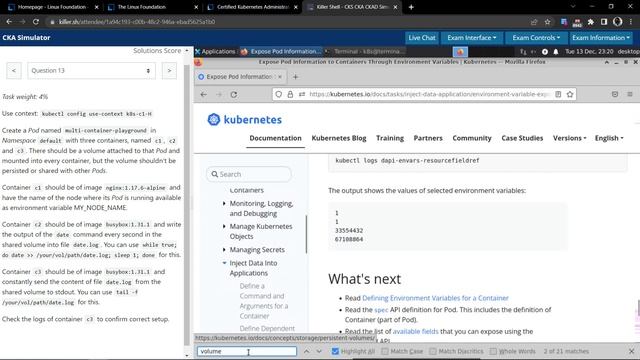Open Firefox Pocket save icon
The width and height of the screenshot is (640, 360).
pos(615,94)
